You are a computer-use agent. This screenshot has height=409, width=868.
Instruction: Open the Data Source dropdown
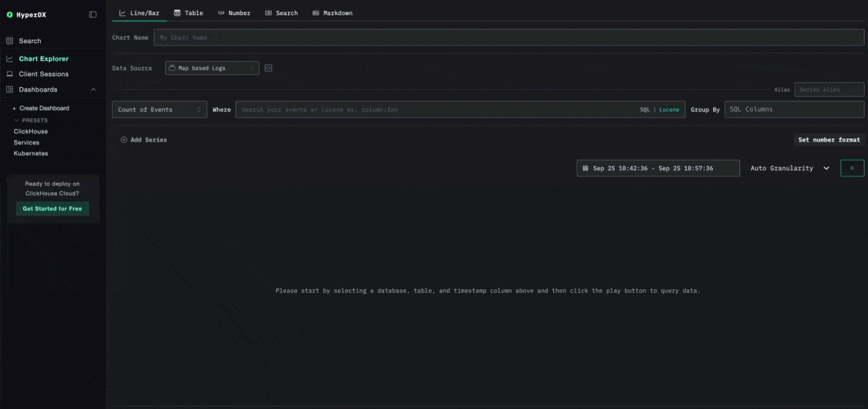[212, 68]
